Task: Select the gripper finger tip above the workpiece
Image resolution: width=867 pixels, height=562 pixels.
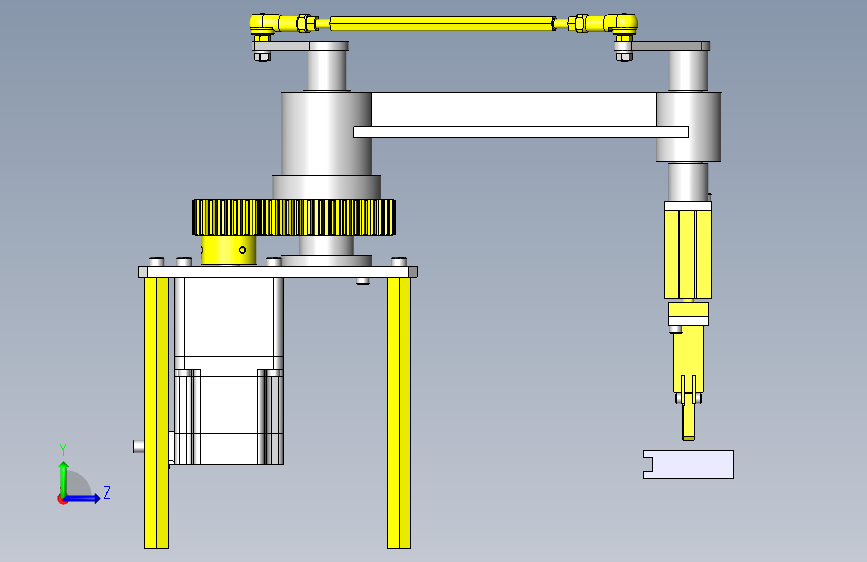Action: 688,422
